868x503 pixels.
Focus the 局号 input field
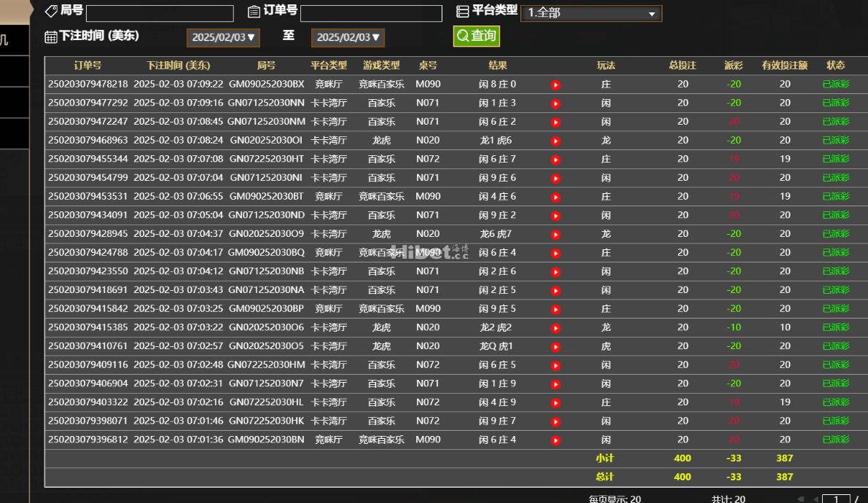(x=160, y=13)
